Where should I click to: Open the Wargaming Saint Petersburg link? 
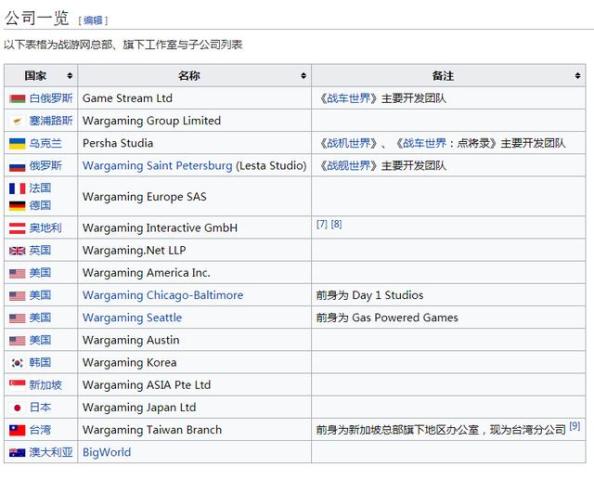pos(157,166)
